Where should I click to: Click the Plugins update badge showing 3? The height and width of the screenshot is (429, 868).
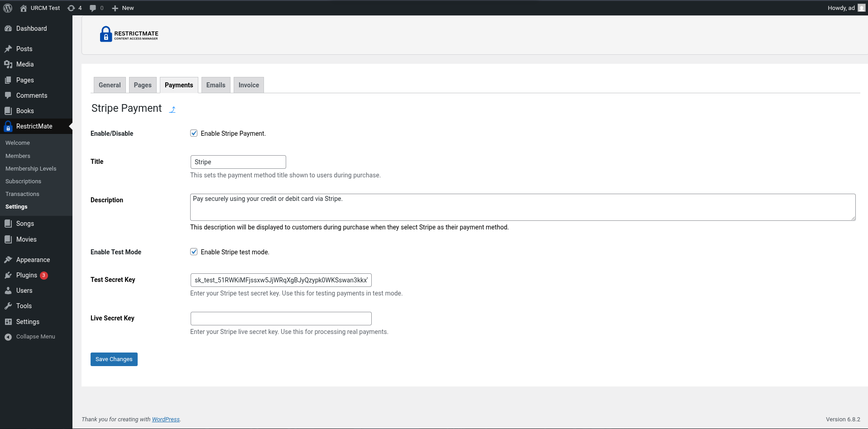pyautogui.click(x=44, y=275)
